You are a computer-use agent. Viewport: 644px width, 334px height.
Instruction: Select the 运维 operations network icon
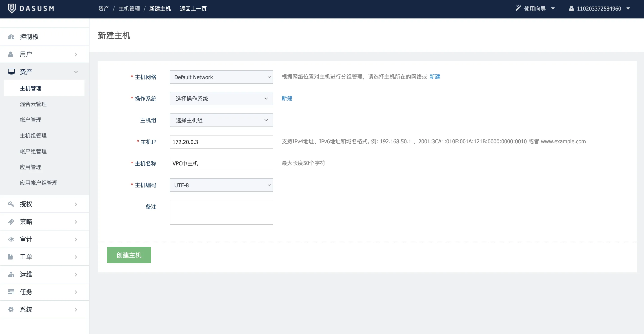[x=11, y=274]
